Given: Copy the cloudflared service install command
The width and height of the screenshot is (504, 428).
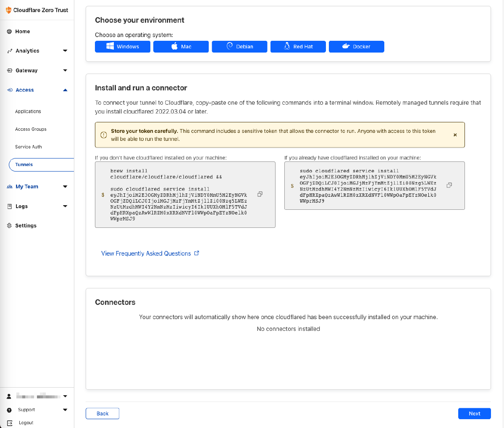Looking at the screenshot, I should point(449,185).
